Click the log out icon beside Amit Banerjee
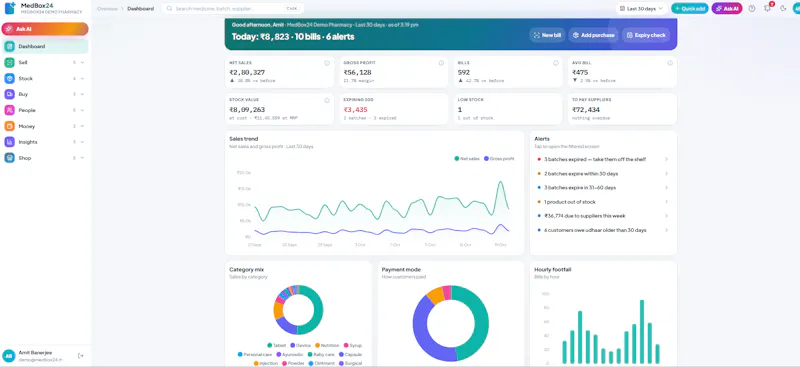The height and width of the screenshot is (367, 800). (81, 355)
